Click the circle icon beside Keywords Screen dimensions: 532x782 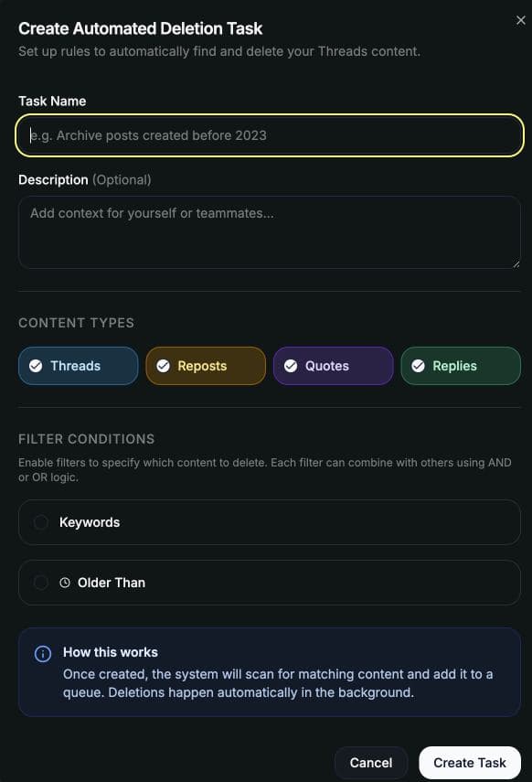tap(41, 522)
